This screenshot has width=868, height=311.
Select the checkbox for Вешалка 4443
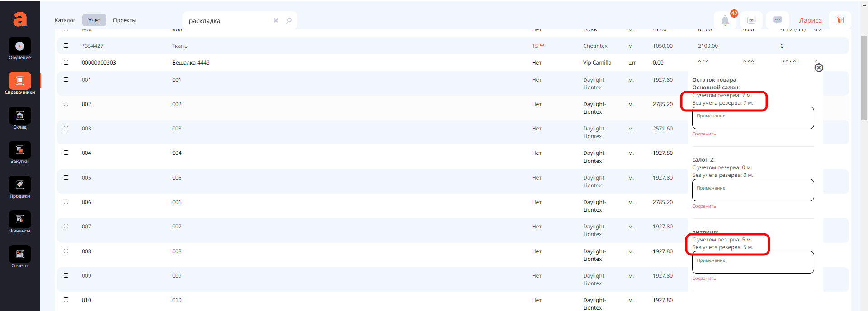pos(66,62)
